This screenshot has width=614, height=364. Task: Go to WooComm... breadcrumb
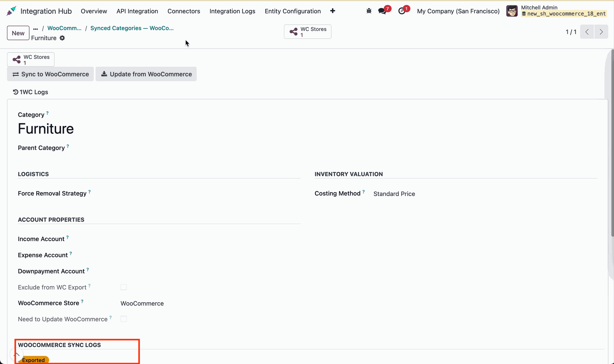(64, 28)
